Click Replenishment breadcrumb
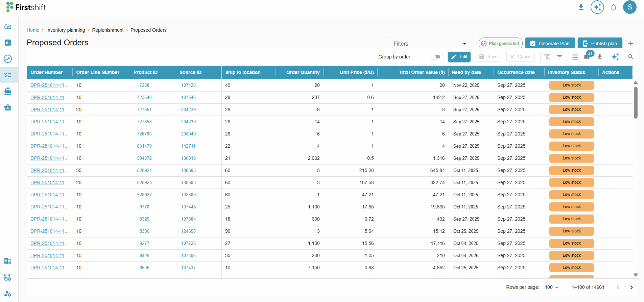 [x=108, y=30]
